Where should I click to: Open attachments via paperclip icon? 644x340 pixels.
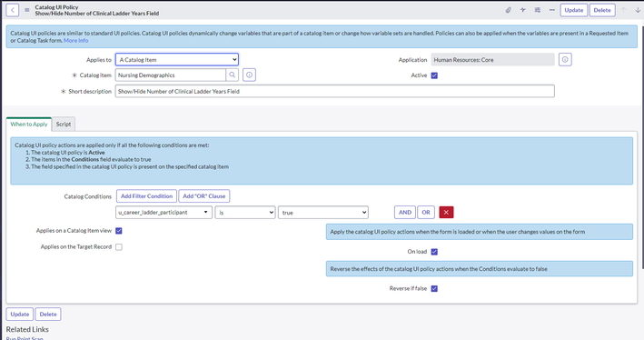[508, 10]
